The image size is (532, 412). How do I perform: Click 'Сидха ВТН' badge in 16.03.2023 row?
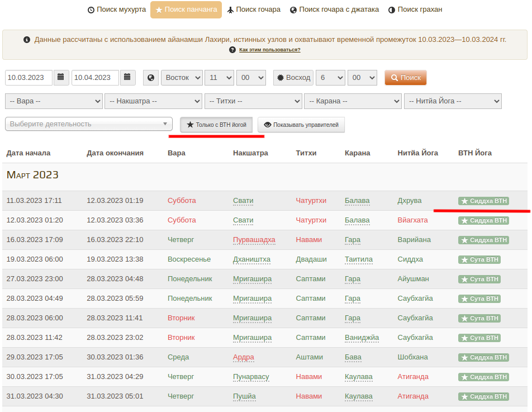pyautogui.click(x=483, y=240)
